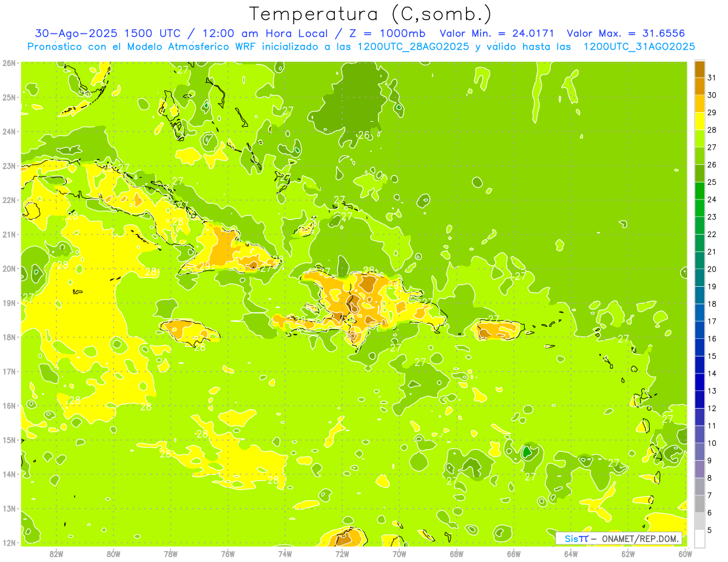Pick the yellow swatch between 28 and 29 on the scale
The height and width of the screenshot is (562, 728).
pyautogui.click(x=699, y=122)
